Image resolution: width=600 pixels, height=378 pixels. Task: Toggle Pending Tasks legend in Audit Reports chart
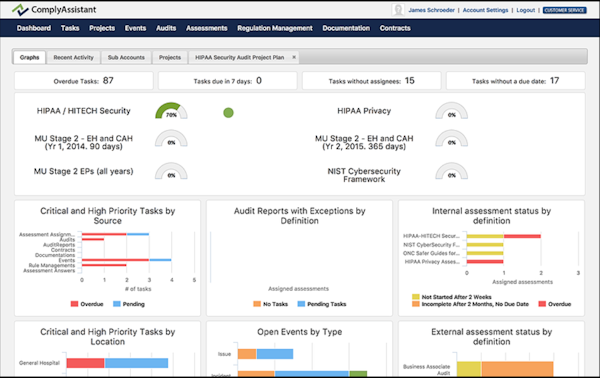tap(322, 304)
